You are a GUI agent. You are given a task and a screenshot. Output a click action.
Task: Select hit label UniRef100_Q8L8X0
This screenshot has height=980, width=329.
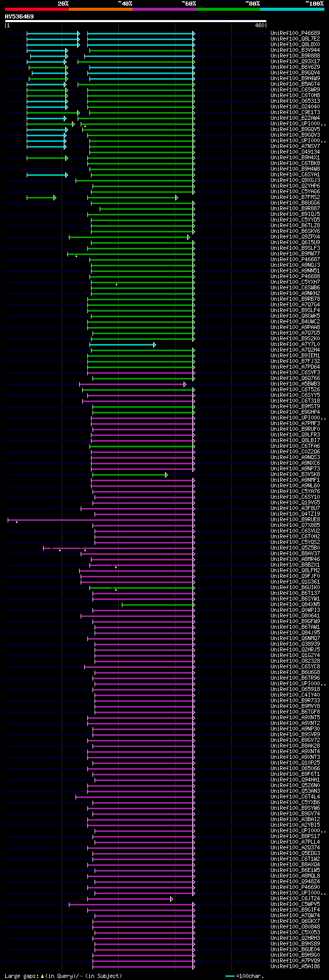[x=295, y=45]
